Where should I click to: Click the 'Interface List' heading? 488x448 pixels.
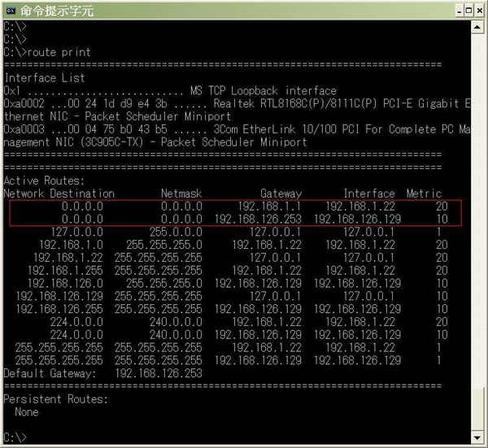coord(44,78)
